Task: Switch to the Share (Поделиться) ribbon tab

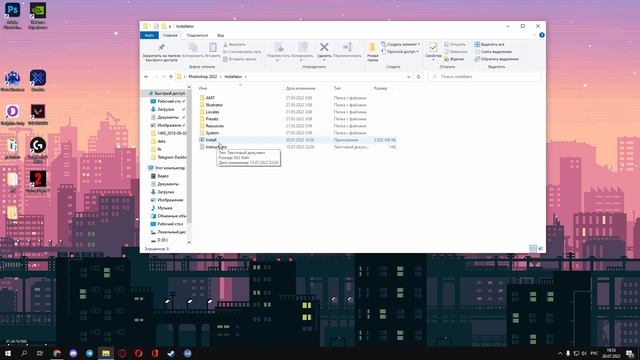Action: click(x=197, y=35)
